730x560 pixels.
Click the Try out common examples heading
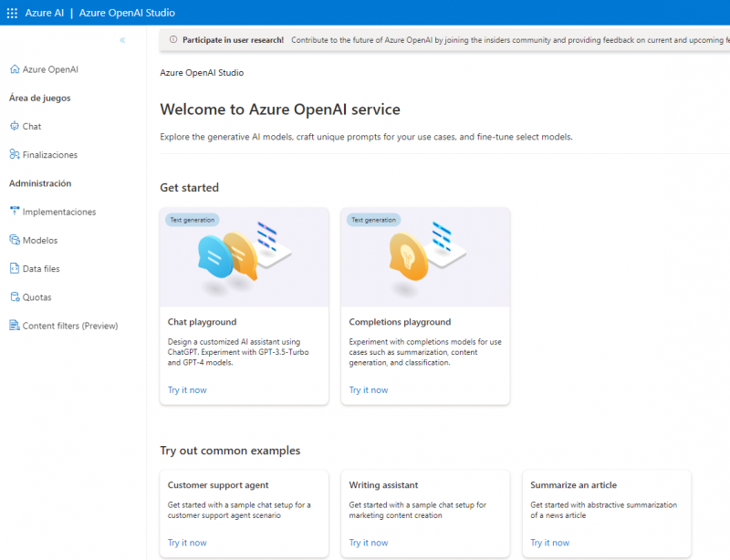(231, 451)
